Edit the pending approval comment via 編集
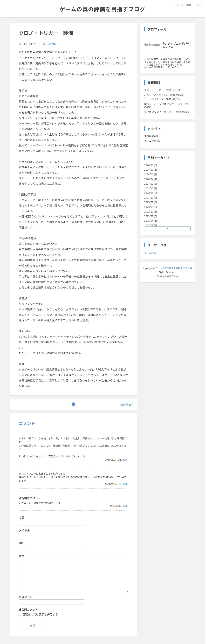Image resolution: width=205 pixels, height=644 pixels. pyautogui.click(x=125, y=506)
